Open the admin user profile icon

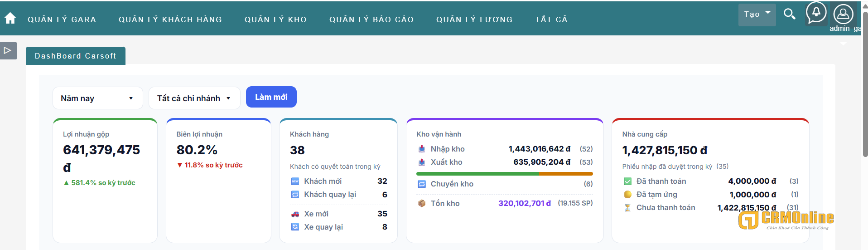pyautogui.click(x=843, y=14)
